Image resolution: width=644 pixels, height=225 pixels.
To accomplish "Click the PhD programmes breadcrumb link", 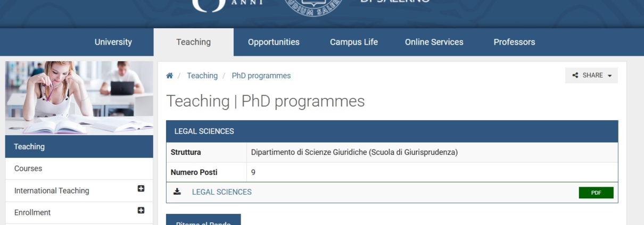I will click(261, 76).
